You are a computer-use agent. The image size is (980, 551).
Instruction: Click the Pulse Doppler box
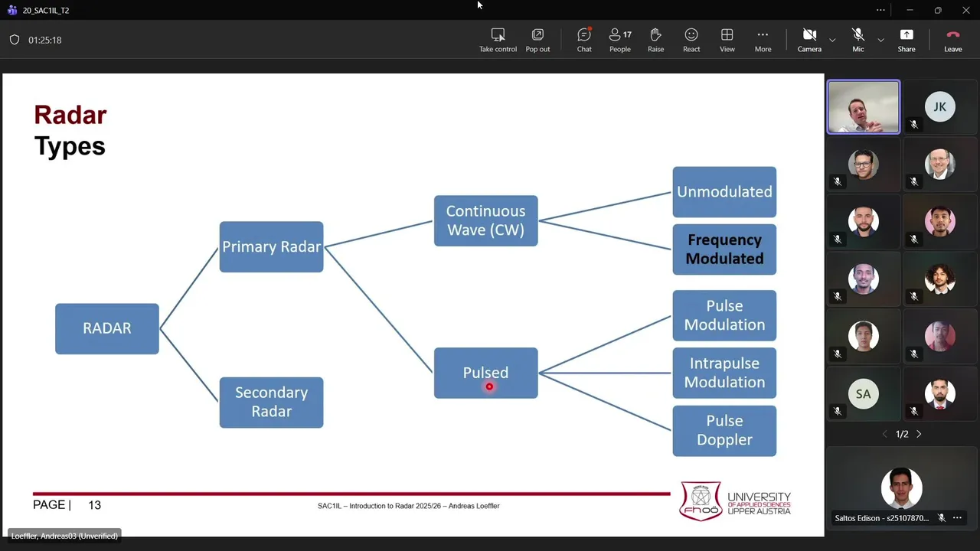[x=724, y=430]
